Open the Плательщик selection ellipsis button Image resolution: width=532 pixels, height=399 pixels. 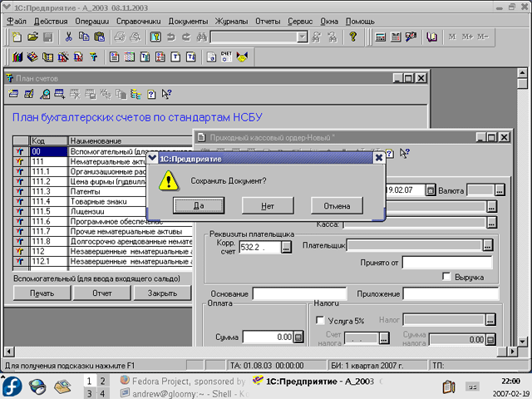pos(488,245)
